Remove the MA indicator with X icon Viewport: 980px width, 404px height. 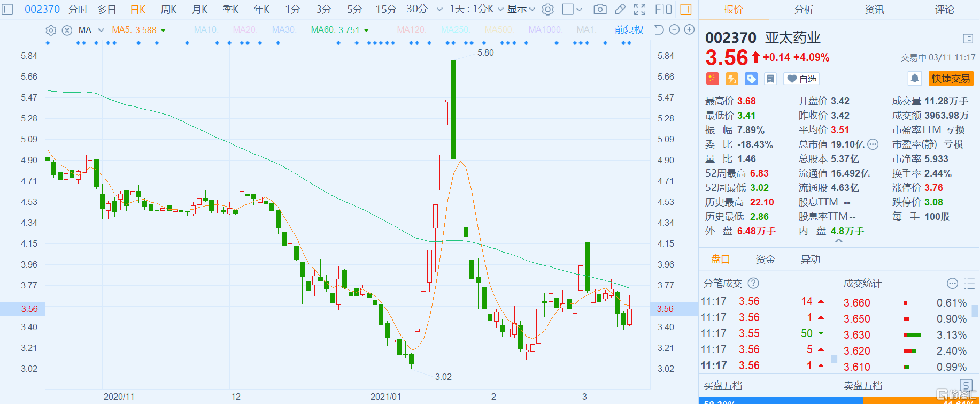pyautogui.click(x=67, y=30)
